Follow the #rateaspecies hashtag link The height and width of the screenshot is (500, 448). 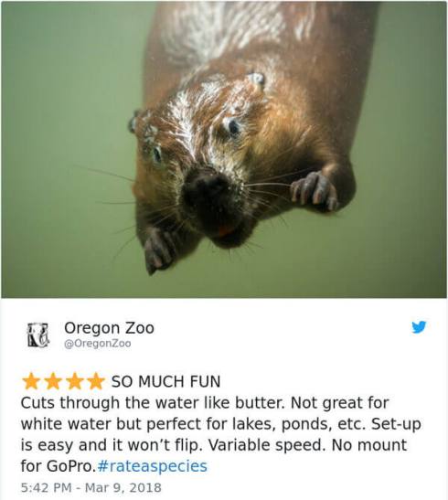(x=152, y=466)
